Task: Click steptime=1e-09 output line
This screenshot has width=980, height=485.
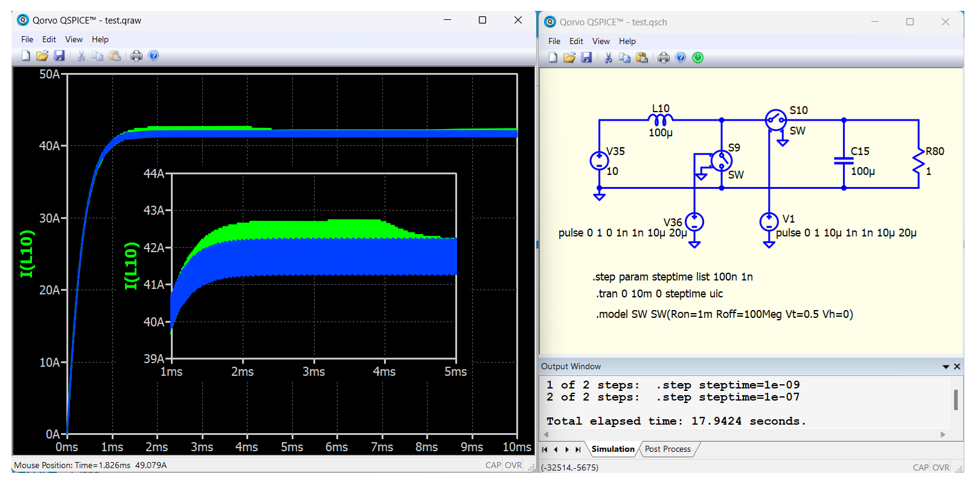Action: click(673, 385)
